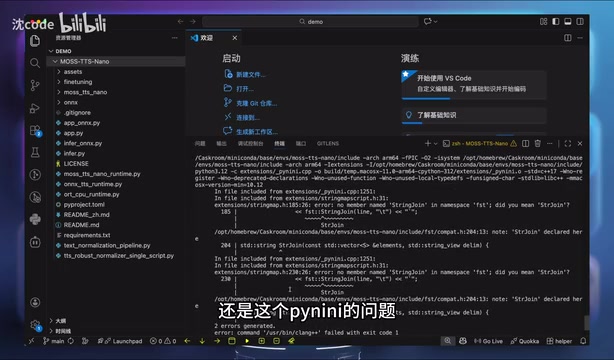Switch to the GITLENS panel tab
The width and height of the screenshot is (614, 360).
[328, 143]
